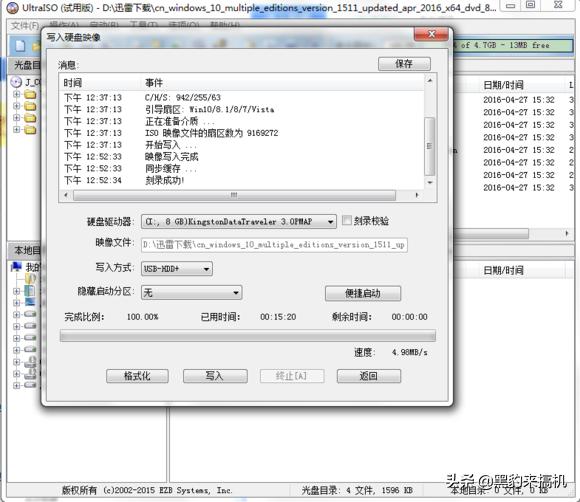Click the 时间 column header
This screenshot has height=502, width=580.
pyautogui.click(x=101, y=83)
